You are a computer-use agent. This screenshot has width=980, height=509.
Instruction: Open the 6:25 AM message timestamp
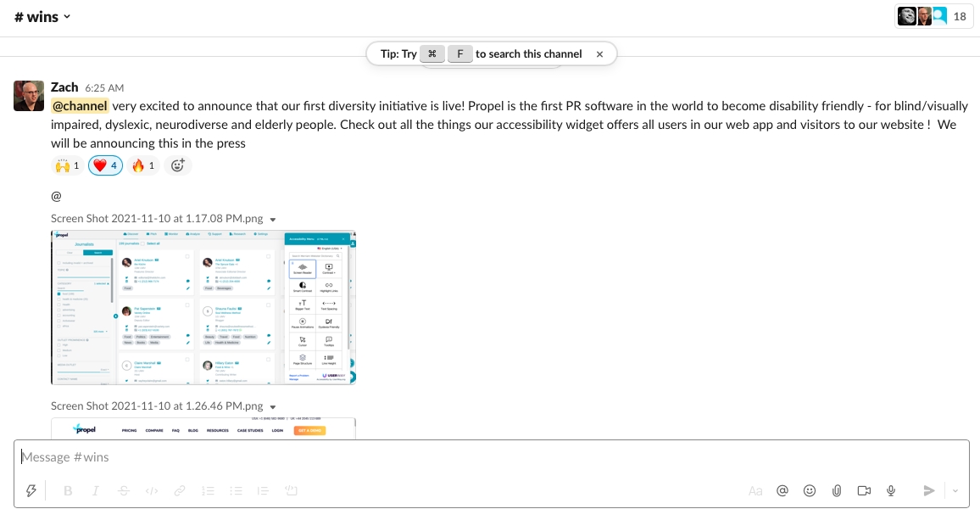104,88
